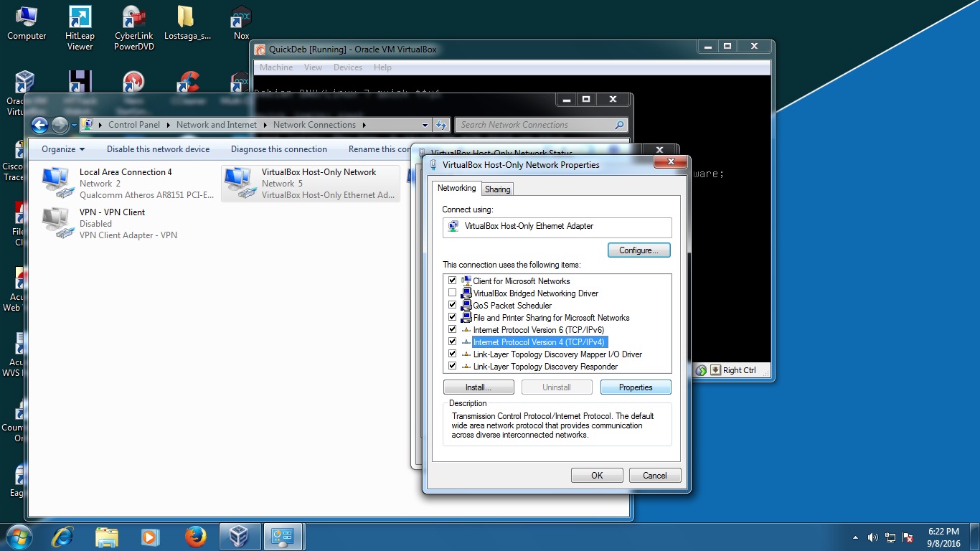Expand the address bar history dropdown
The height and width of the screenshot is (551, 980).
pos(425,125)
